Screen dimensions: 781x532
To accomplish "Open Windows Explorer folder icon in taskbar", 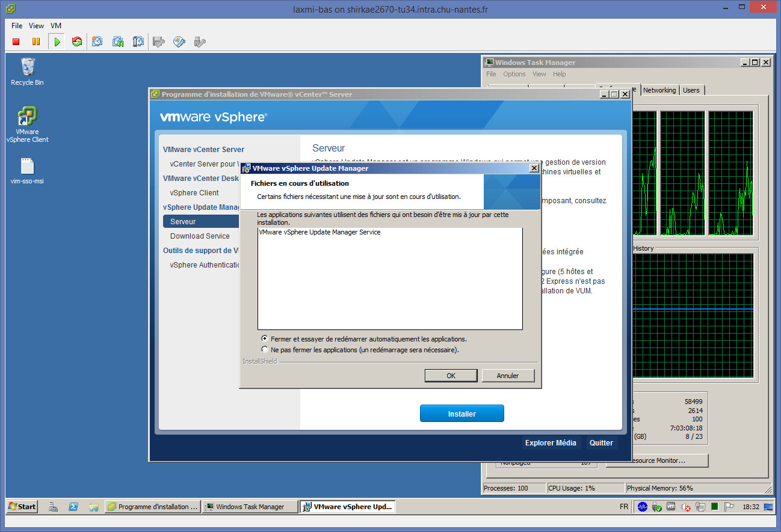I will tap(93, 507).
